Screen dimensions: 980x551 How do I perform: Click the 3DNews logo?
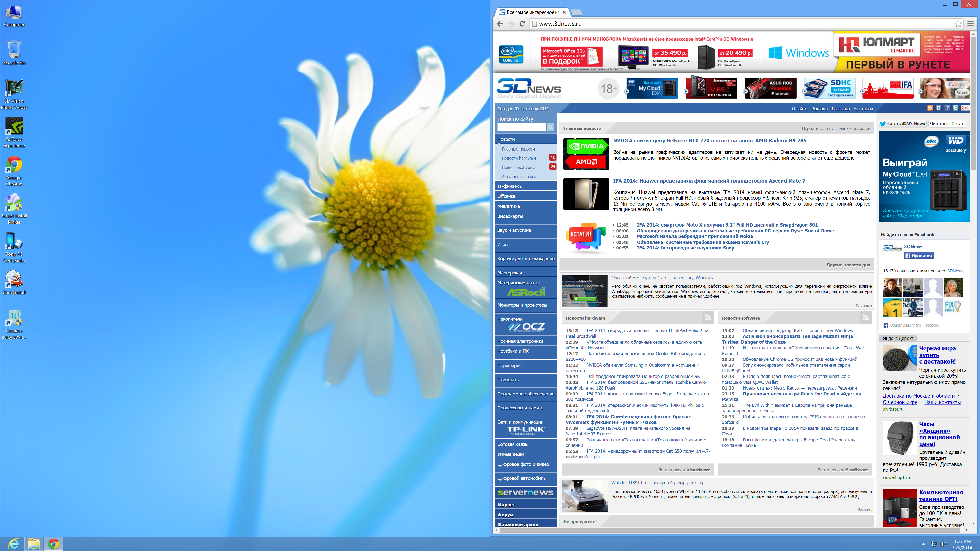tap(529, 89)
